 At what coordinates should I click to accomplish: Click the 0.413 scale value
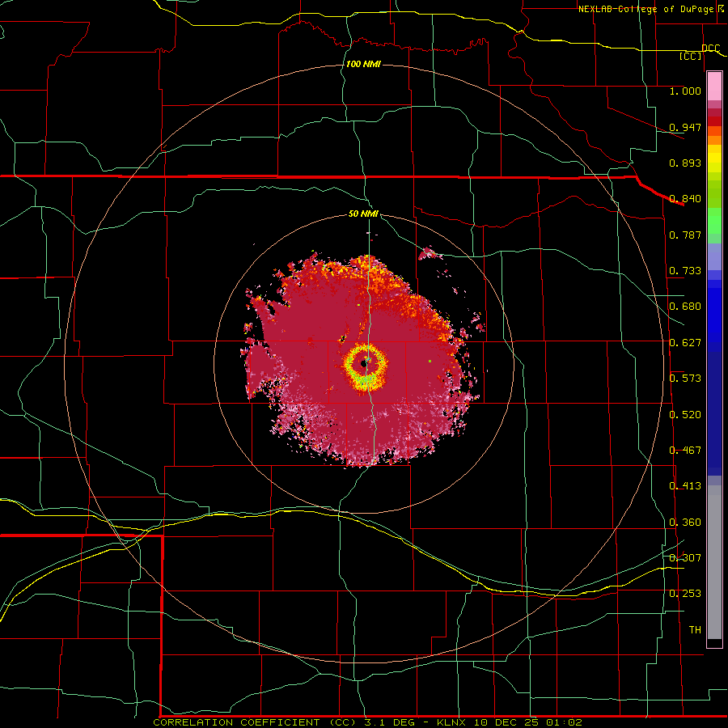click(x=685, y=486)
